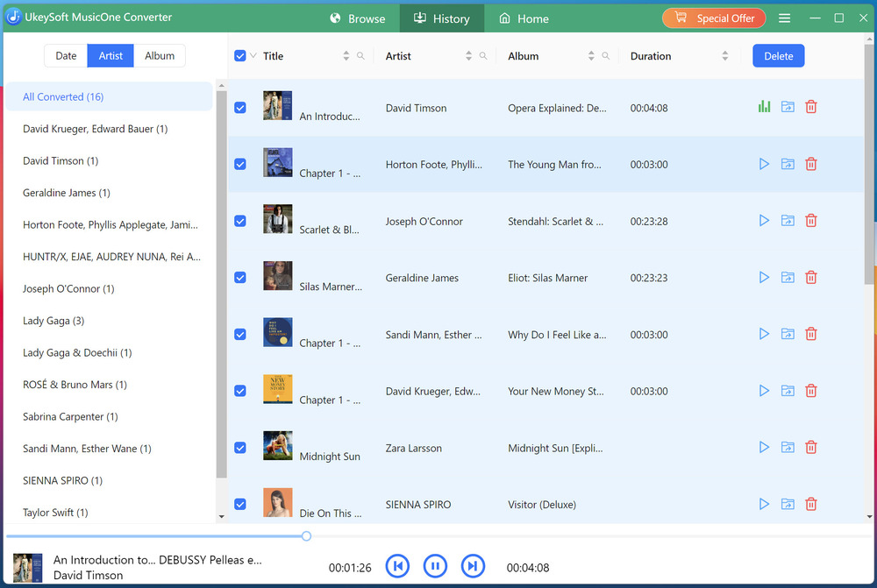The image size is (877, 588).
Task: Group the list by Date
Action: (x=66, y=56)
